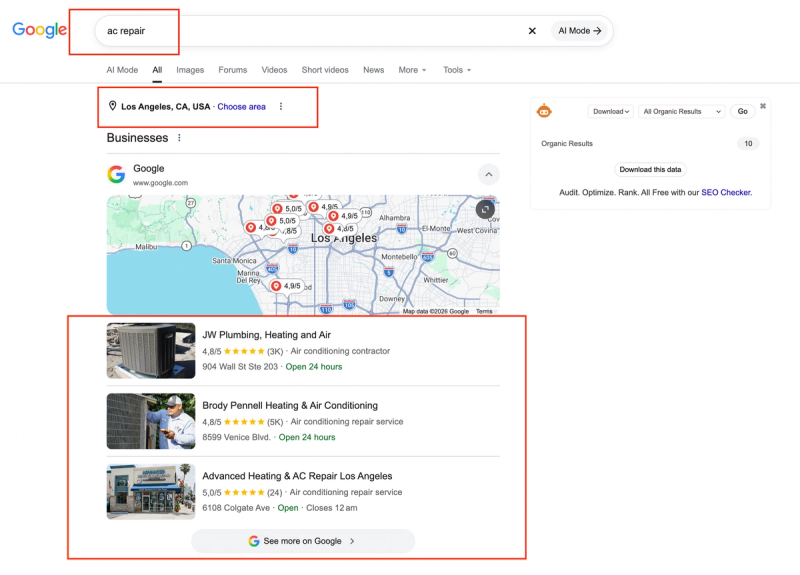Click the Malibu label on the map
Screen dimensions: 800x575
click(x=146, y=246)
